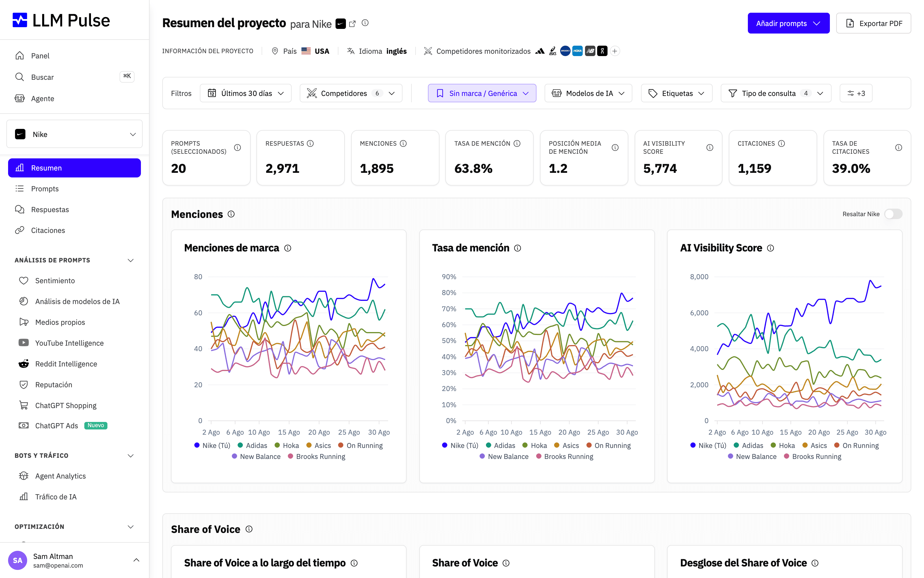Click info icon beside Tasa de mención chart title

pos(517,248)
